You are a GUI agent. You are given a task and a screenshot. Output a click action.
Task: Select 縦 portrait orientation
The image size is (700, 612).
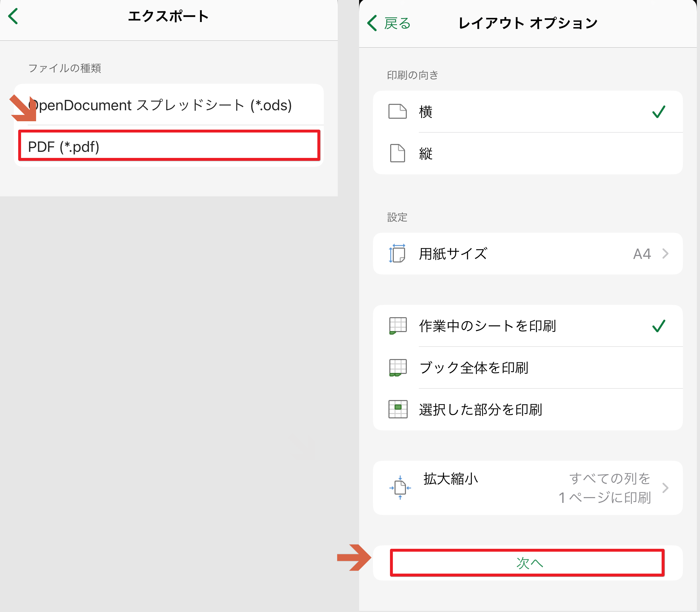click(x=528, y=153)
